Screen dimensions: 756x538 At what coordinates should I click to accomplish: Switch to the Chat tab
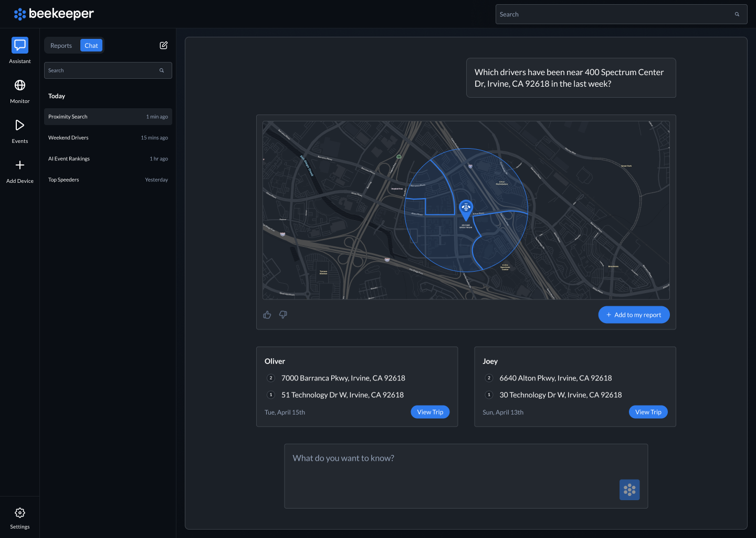(x=91, y=45)
